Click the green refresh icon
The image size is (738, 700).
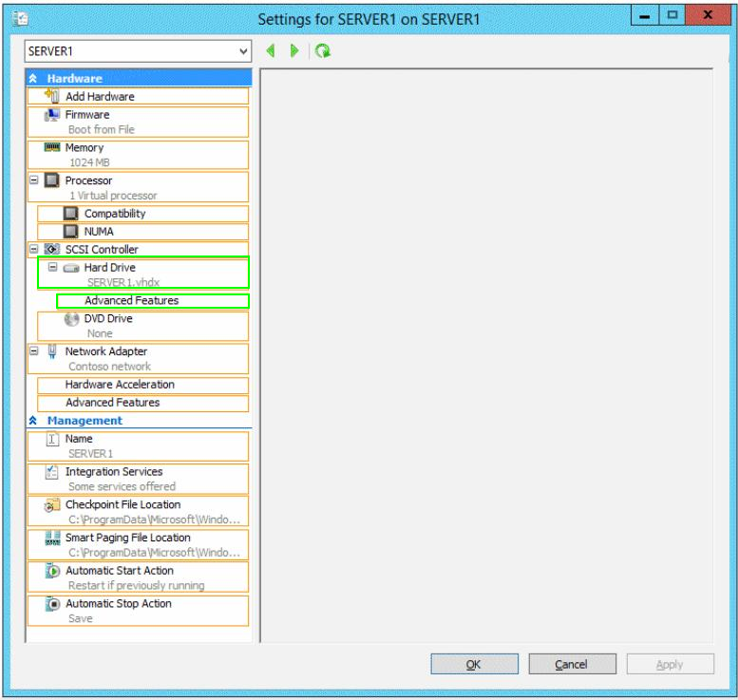[323, 50]
